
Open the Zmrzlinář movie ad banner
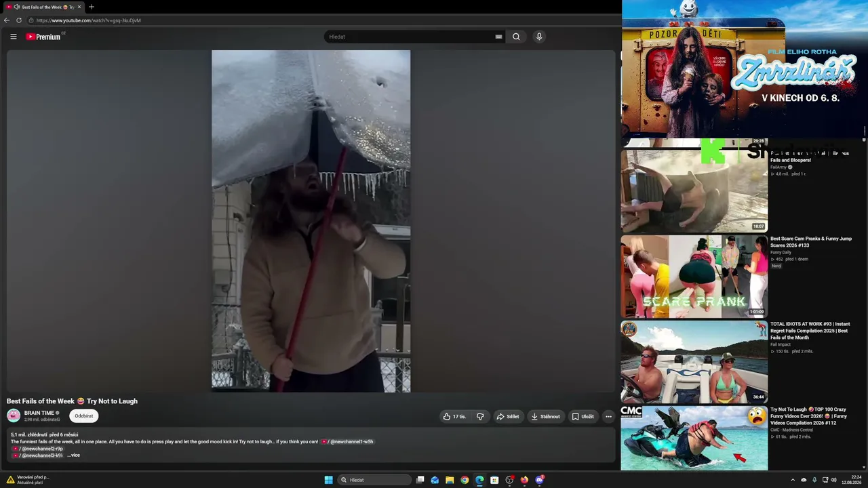pos(744,69)
